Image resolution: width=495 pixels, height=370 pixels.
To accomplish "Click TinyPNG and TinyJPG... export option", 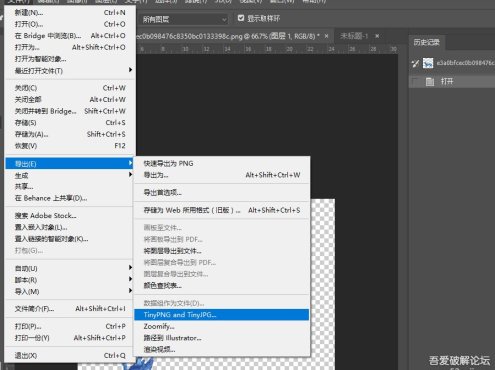I will [222, 315].
